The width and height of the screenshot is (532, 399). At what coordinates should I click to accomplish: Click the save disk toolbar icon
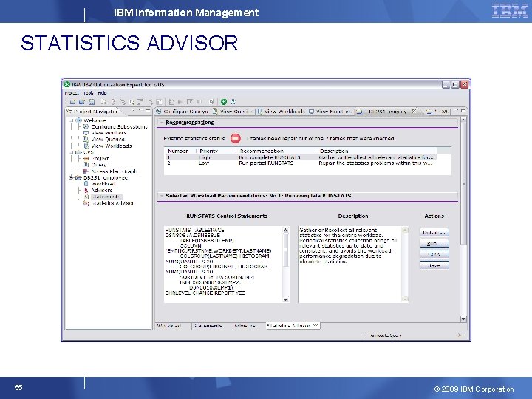click(x=92, y=101)
